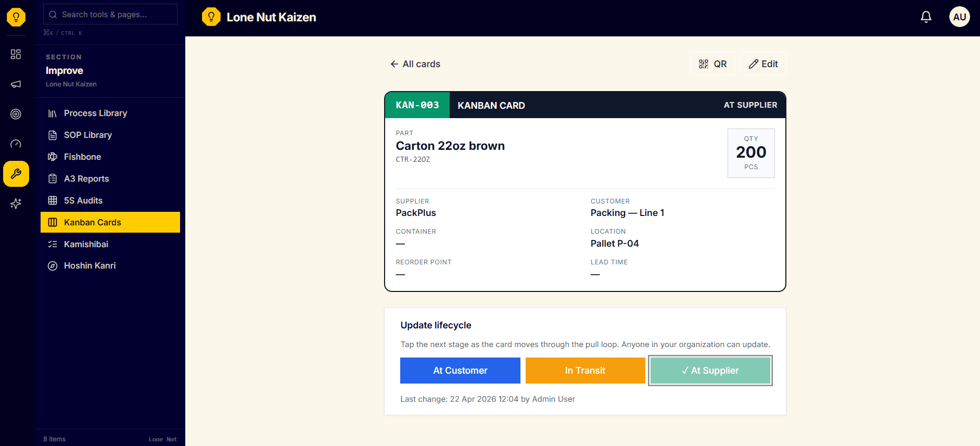Open the target icon section in rail
The height and width of the screenshot is (446, 980).
coord(16,114)
